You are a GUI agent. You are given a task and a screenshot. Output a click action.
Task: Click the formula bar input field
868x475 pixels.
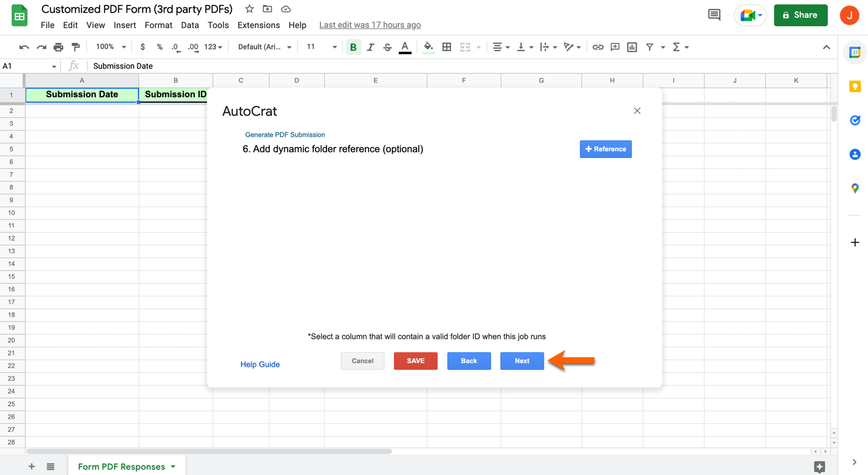(425, 66)
